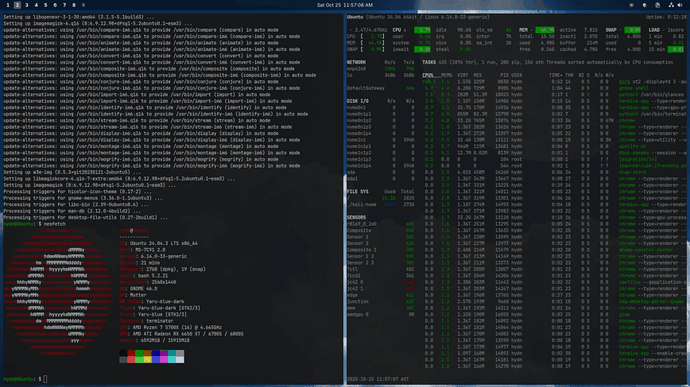This screenshot has width=690, height=387.
Task: Click the CPU% column header in Glances
Action: 427,75
